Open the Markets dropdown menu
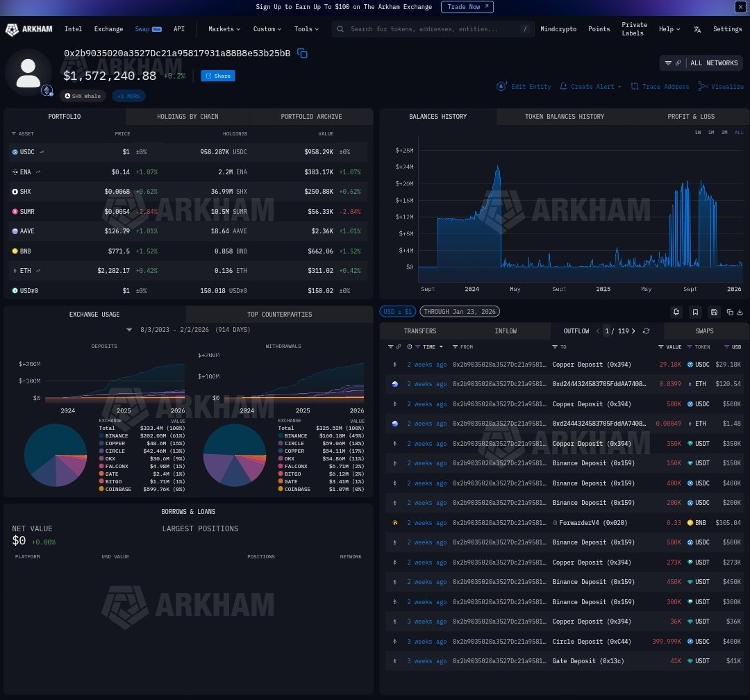The height and width of the screenshot is (700, 750). [224, 29]
